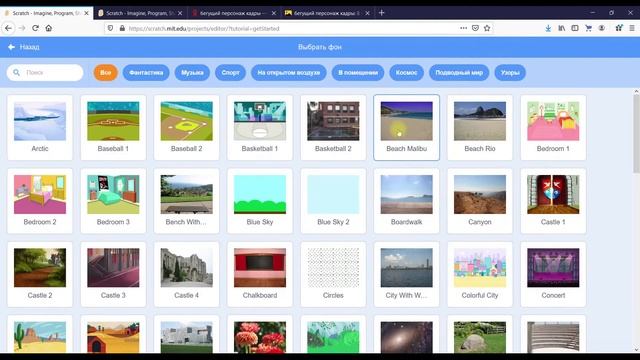Choose the Castle 2 backdrop
The image size is (640, 360).
point(40,274)
